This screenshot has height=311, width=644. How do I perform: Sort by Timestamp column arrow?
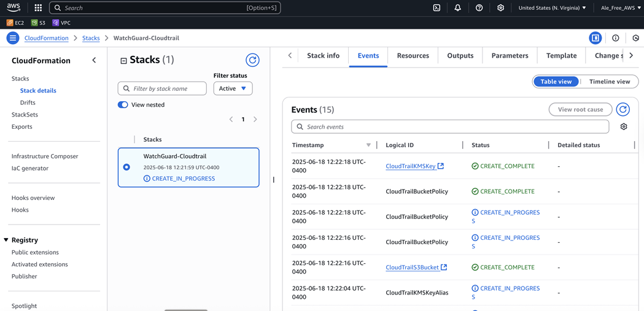pyautogui.click(x=368, y=145)
